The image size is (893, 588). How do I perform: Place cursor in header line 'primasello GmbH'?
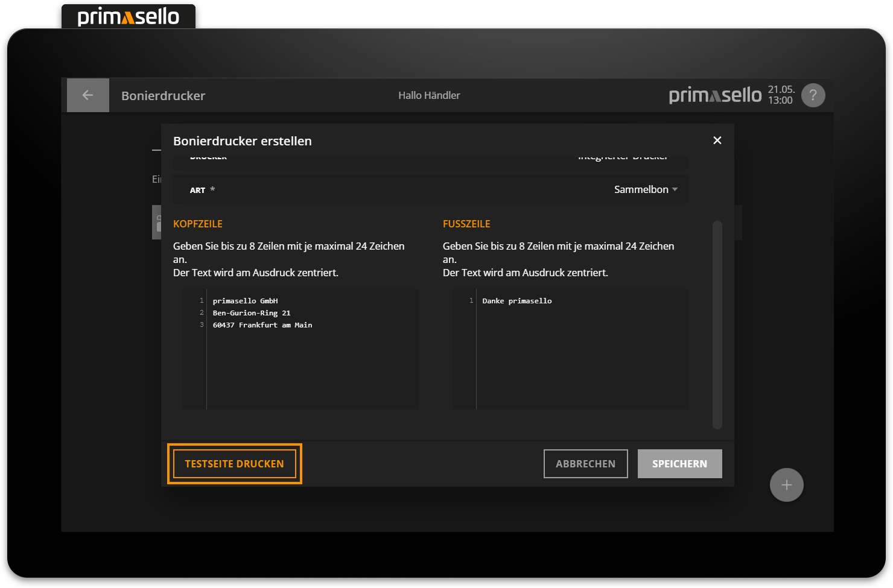[x=245, y=301]
